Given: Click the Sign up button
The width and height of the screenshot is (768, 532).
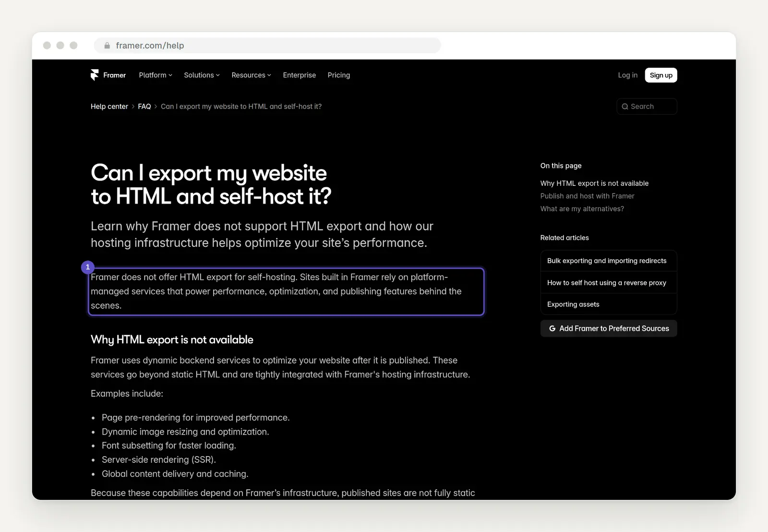Looking at the screenshot, I should (661, 75).
